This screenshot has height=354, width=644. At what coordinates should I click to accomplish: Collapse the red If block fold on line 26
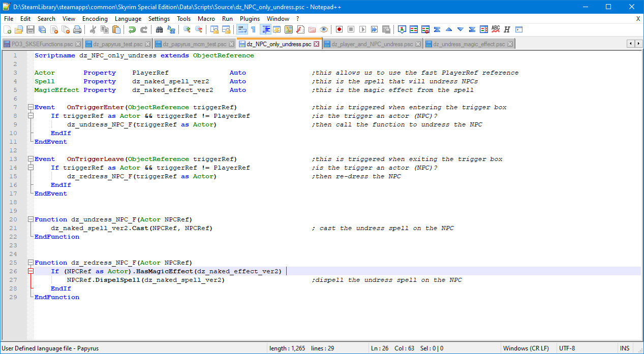30,272
